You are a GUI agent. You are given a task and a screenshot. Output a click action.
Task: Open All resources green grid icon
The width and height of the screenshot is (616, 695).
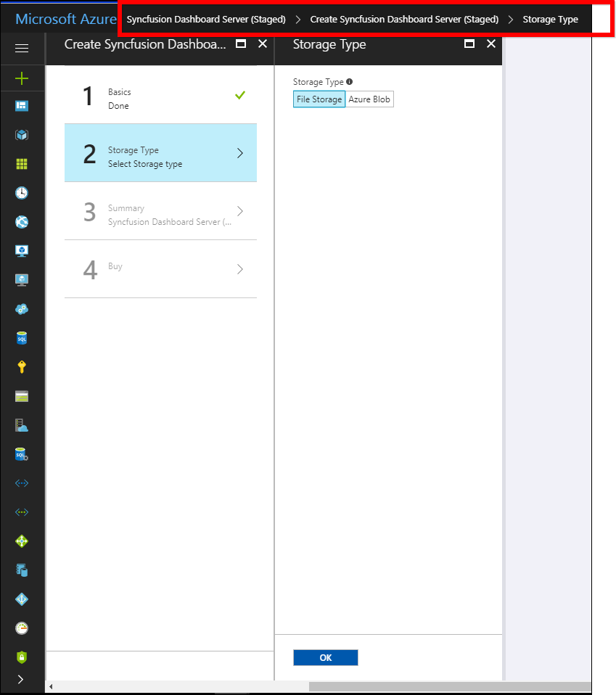tap(22, 164)
